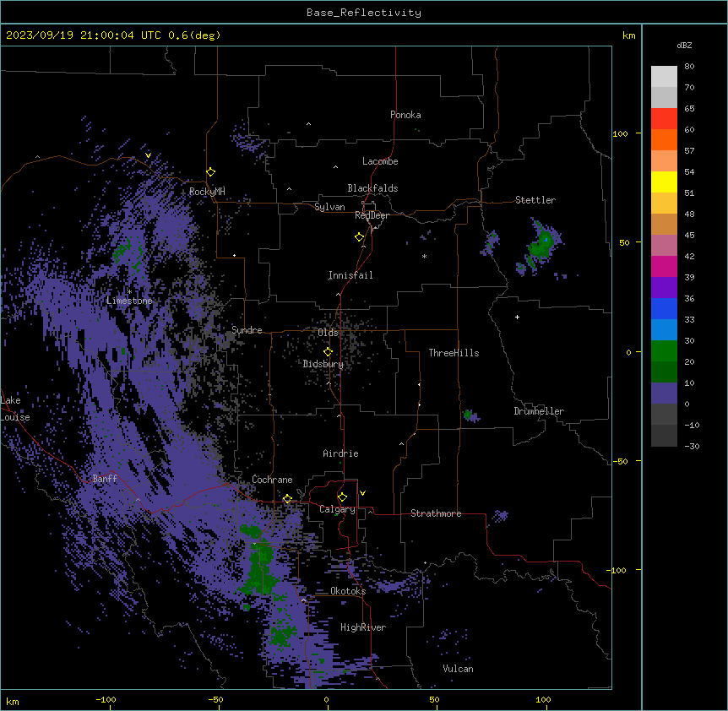Viewport: 728px width, 711px height.
Task: Click the 50 tick on the bottom axis
Action: coord(434,699)
